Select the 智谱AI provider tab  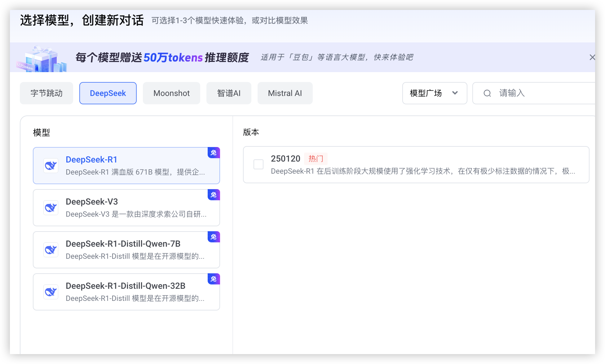tap(229, 93)
